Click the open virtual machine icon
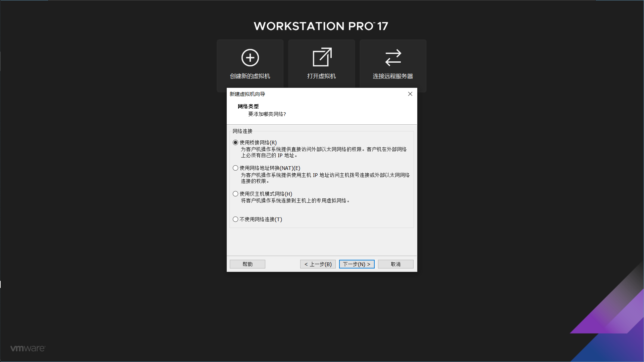The height and width of the screenshot is (362, 644). (322, 57)
